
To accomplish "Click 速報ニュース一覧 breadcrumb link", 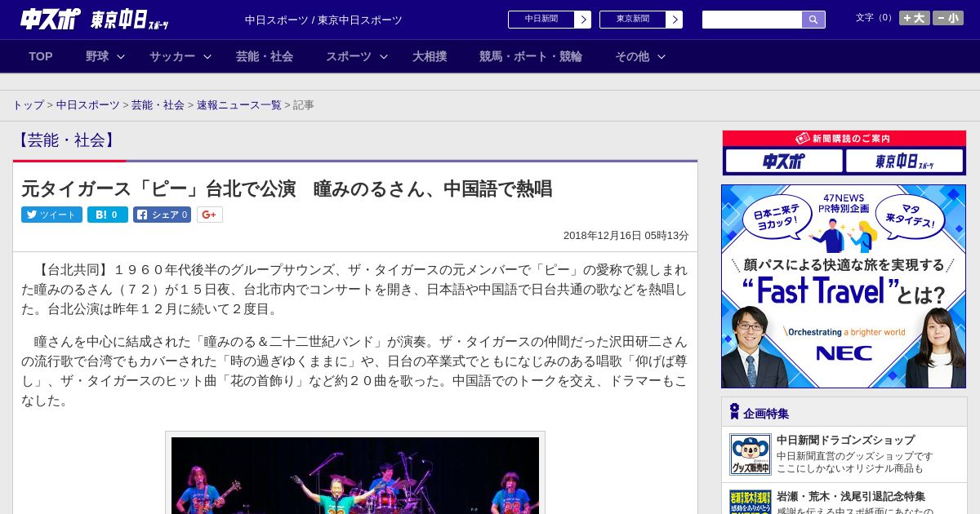I will pos(238,105).
